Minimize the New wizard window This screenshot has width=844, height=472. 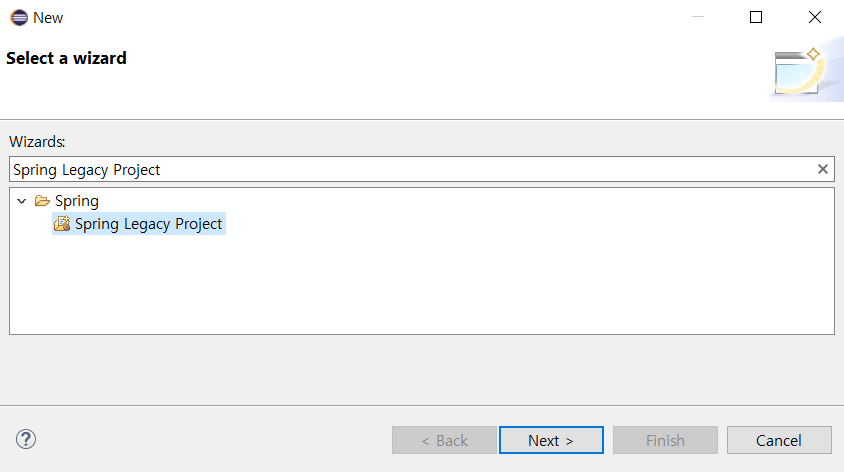[697, 17]
